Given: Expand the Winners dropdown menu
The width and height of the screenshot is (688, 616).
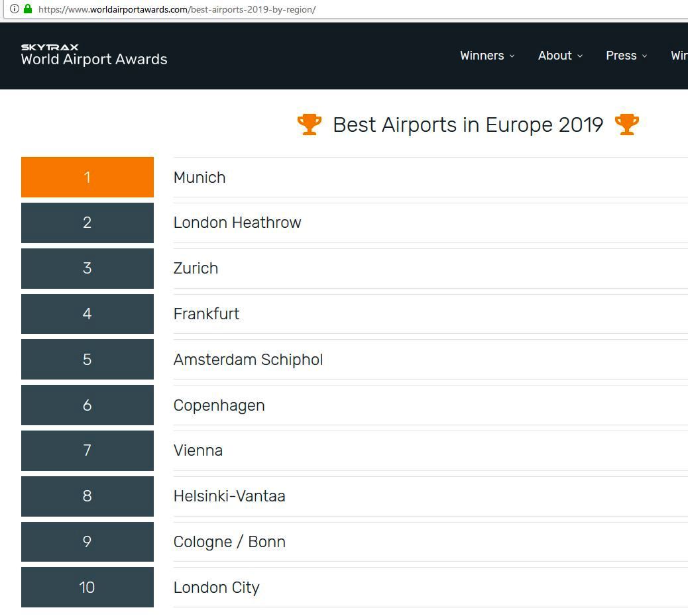Looking at the screenshot, I should tap(487, 55).
